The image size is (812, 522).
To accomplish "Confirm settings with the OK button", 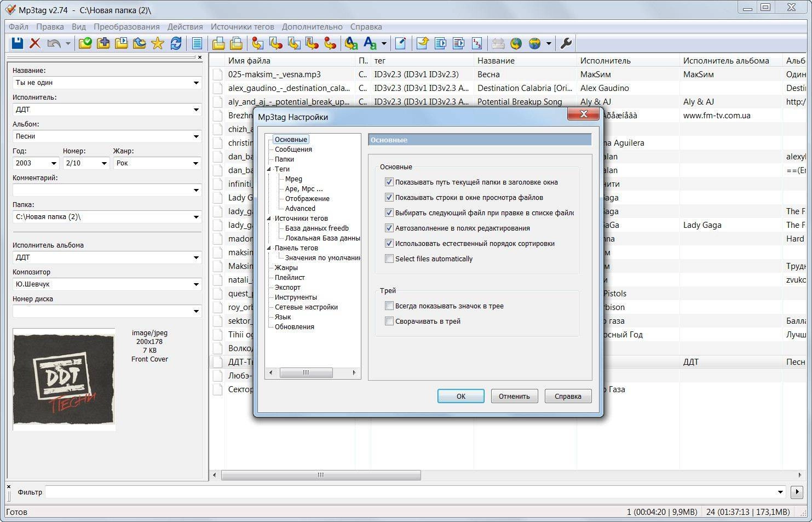I will (461, 396).
